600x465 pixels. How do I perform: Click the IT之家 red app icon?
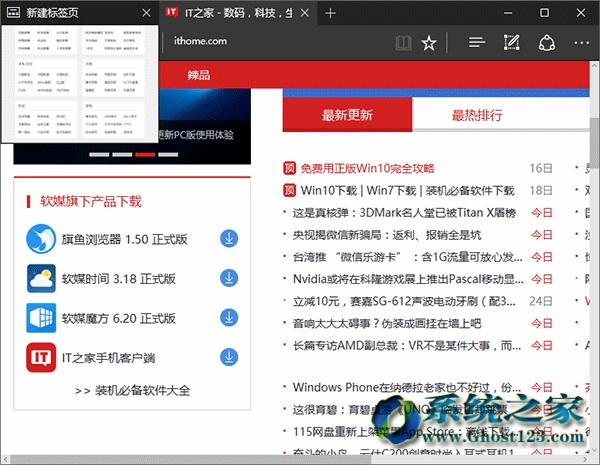pos(41,357)
